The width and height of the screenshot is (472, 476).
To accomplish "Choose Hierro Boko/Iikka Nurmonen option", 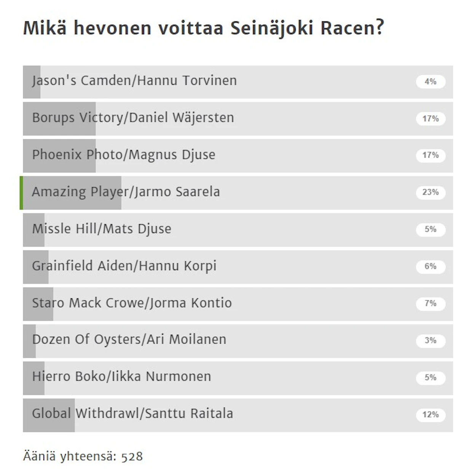I will (x=238, y=377).
